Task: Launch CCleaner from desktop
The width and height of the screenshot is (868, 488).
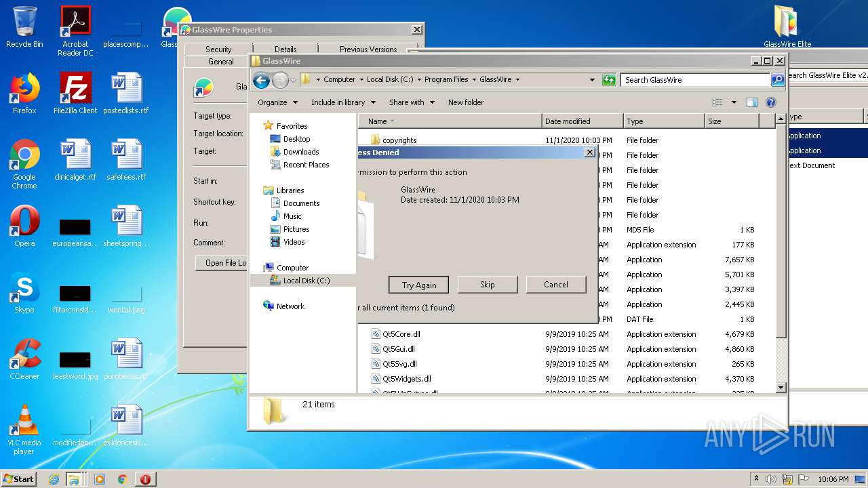Action: (24, 359)
